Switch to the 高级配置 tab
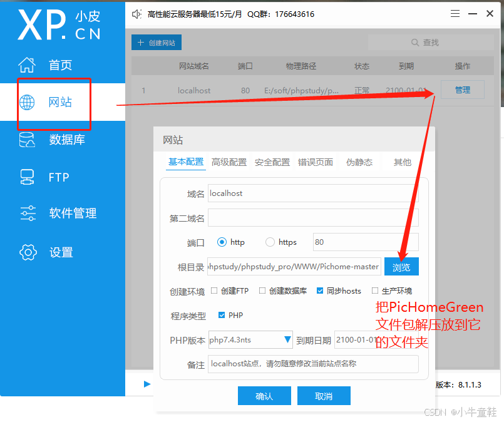 [x=229, y=162]
